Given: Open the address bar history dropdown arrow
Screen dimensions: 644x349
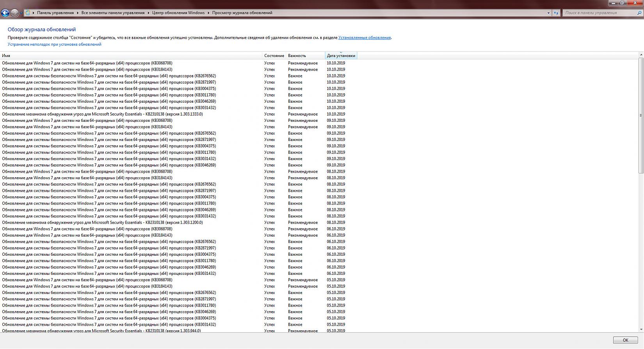Looking at the screenshot, I should (548, 13).
